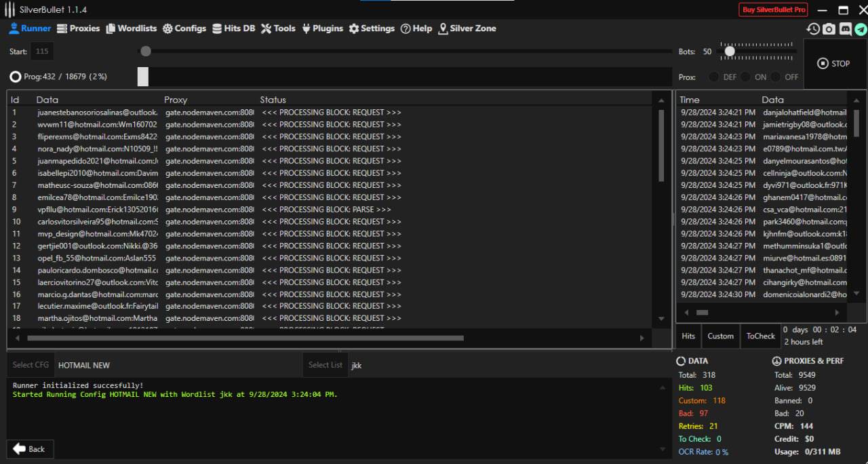This screenshot has width=868, height=464.
Task: Click the '2 hours left' estimate
Action: point(803,342)
